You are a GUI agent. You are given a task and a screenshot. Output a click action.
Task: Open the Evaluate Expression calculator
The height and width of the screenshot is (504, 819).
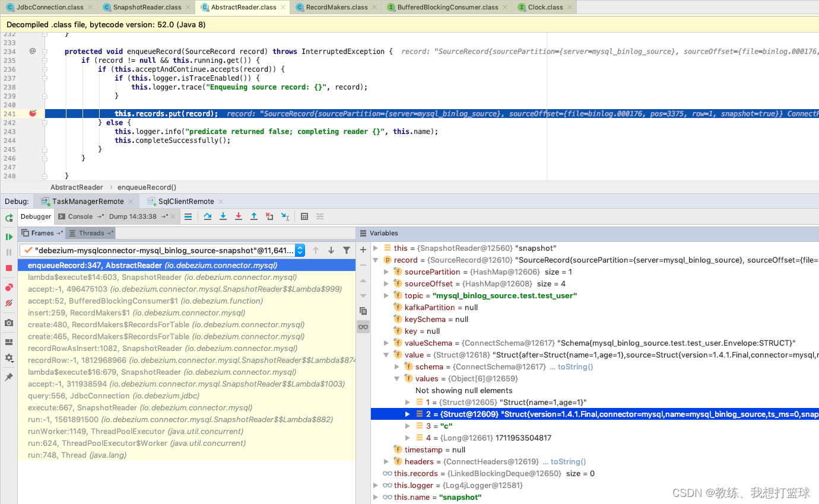pyautogui.click(x=304, y=216)
